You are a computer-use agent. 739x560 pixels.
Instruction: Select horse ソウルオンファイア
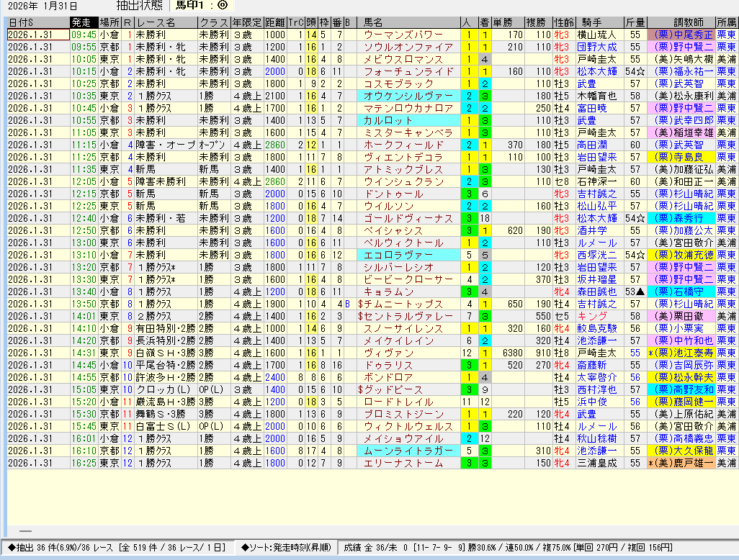pyautogui.click(x=408, y=47)
